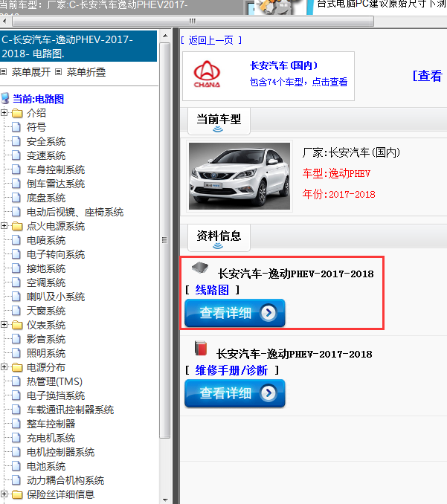Click the 查看详细 button under 维修手册/诊断
This screenshot has height=504, width=447.
point(235,393)
